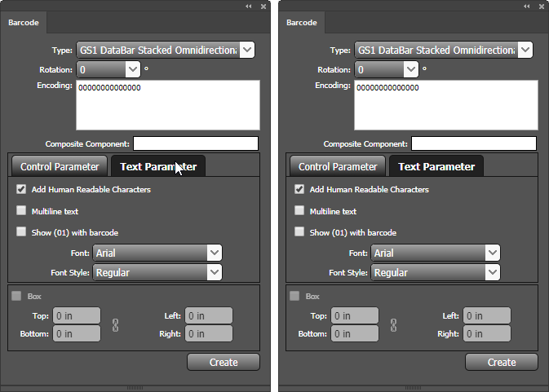Switch to Control Parameter tab in right panel
Image resolution: width=549 pixels, height=392 pixels.
coord(338,167)
